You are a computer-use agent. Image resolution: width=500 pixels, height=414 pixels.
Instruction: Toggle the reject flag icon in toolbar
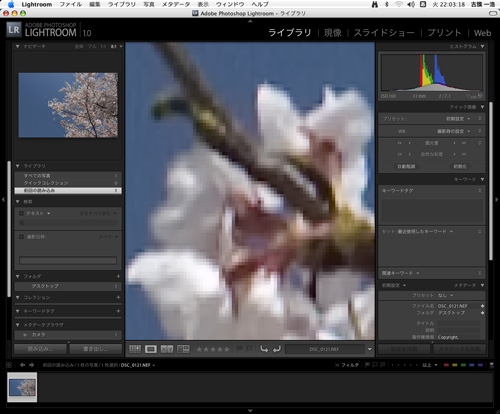coord(249,349)
